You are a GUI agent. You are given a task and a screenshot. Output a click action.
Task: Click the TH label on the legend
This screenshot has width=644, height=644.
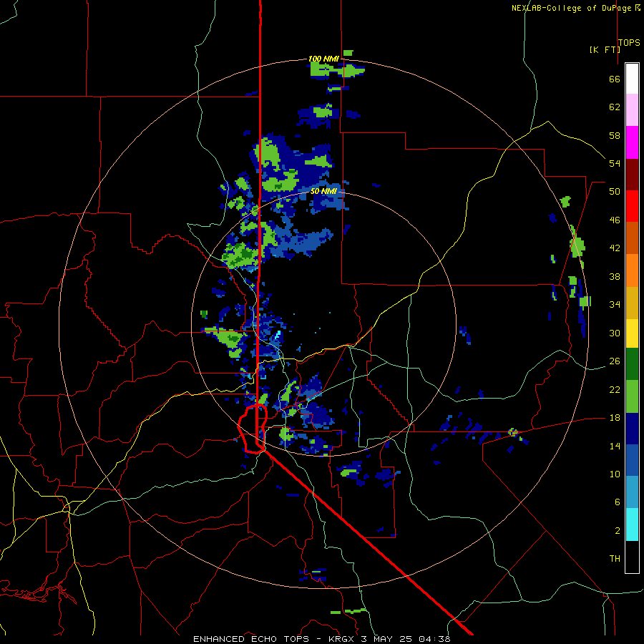(x=615, y=559)
